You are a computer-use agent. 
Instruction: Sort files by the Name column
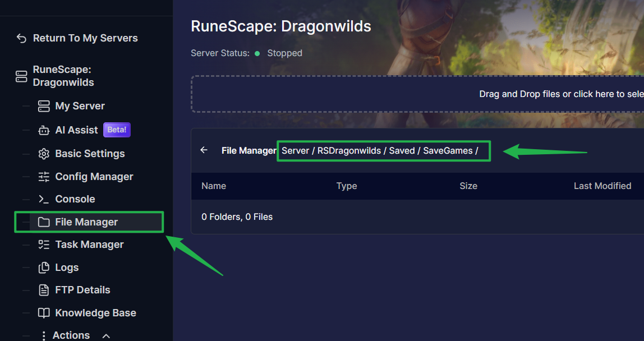tap(214, 186)
